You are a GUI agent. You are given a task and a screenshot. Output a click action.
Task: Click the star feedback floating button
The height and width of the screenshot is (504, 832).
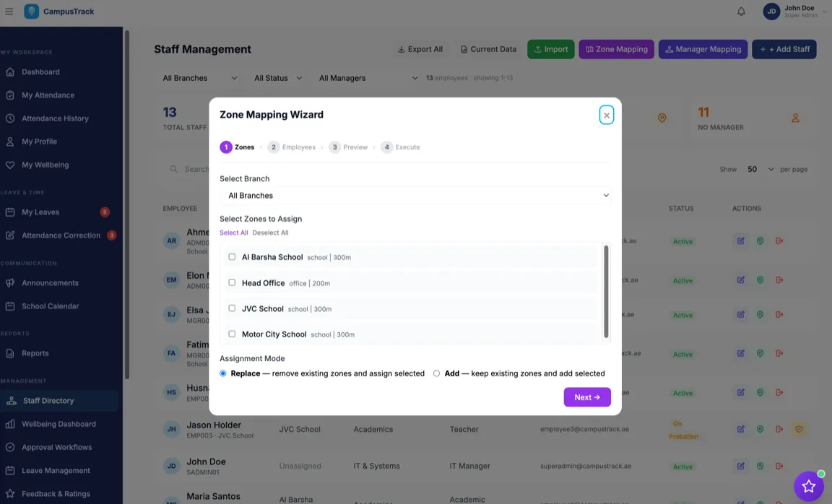(x=808, y=486)
